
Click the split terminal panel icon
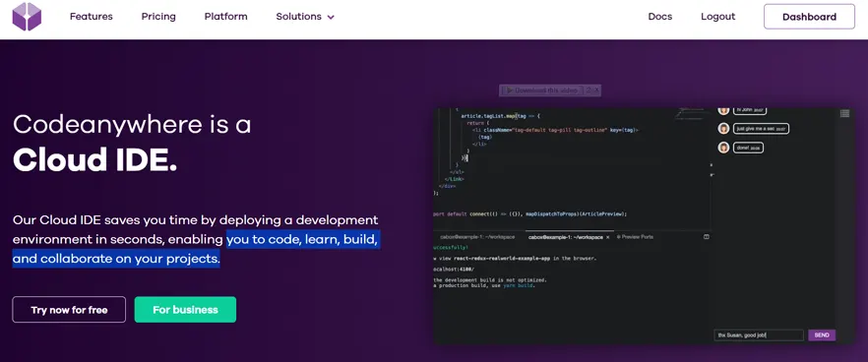tap(707, 236)
